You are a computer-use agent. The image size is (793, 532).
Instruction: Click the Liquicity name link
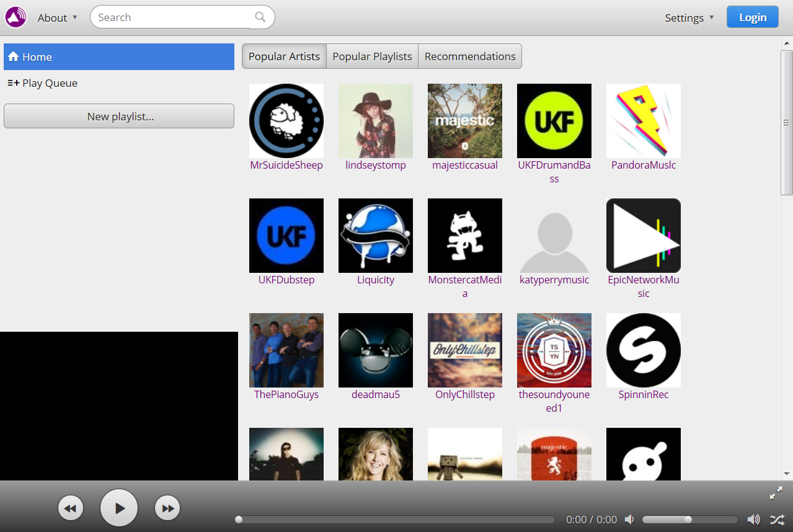point(376,280)
